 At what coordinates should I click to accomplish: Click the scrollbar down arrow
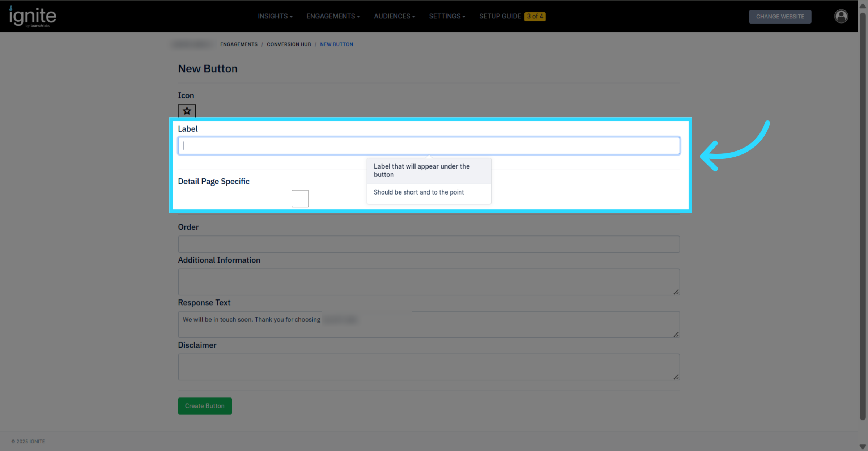point(863,447)
